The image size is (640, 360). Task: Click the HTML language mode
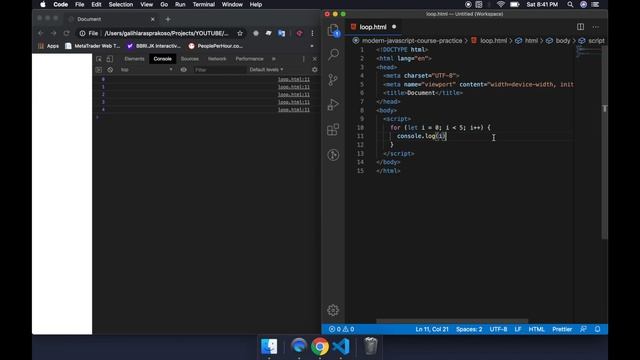point(536,329)
